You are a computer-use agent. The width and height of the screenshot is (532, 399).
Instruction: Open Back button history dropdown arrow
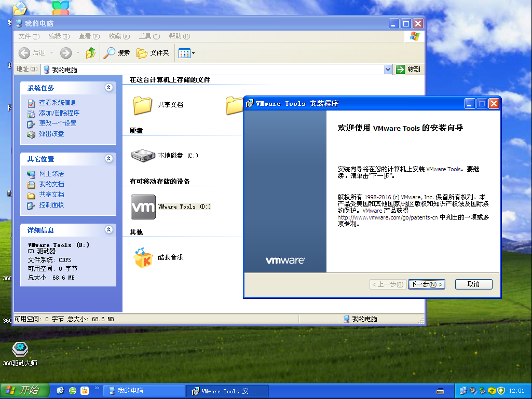click(x=51, y=53)
